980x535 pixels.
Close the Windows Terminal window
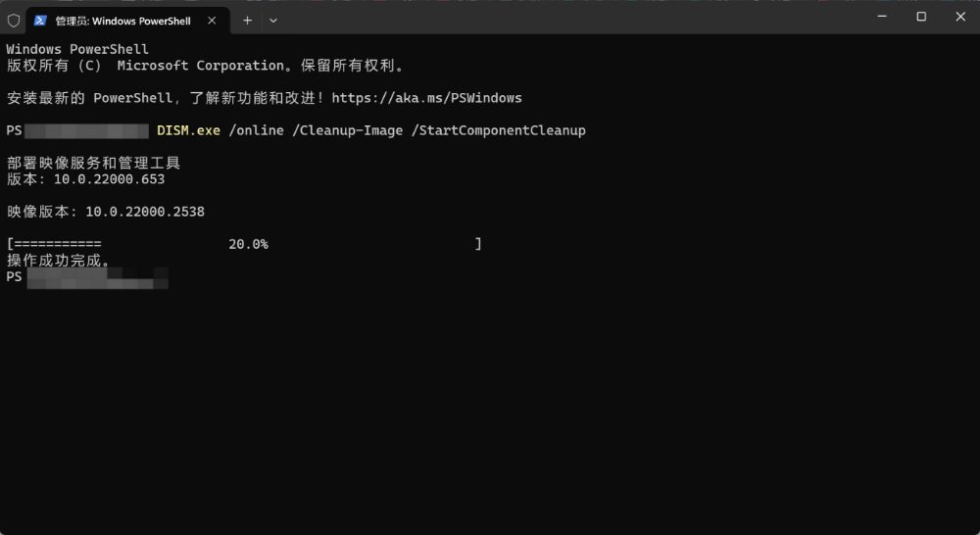[x=959, y=17]
